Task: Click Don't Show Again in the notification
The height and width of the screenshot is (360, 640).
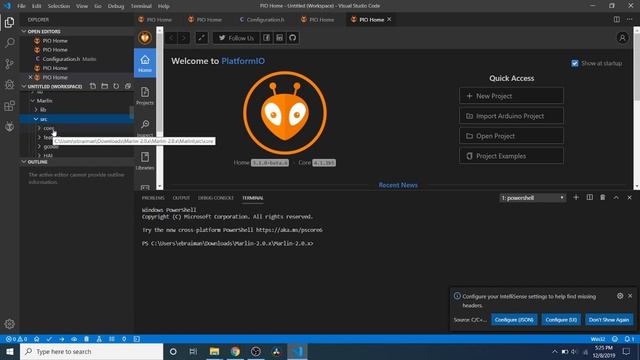Action: coord(609,320)
